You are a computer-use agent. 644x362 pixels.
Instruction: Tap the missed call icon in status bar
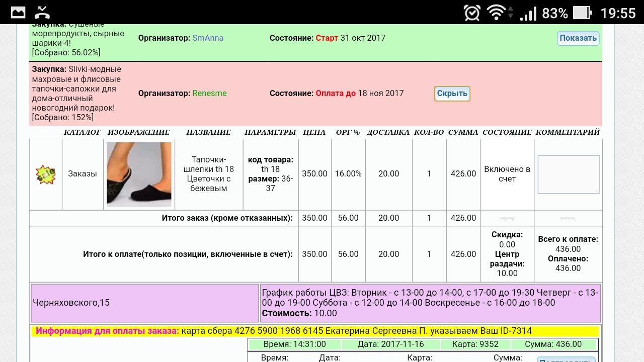point(43,12)
